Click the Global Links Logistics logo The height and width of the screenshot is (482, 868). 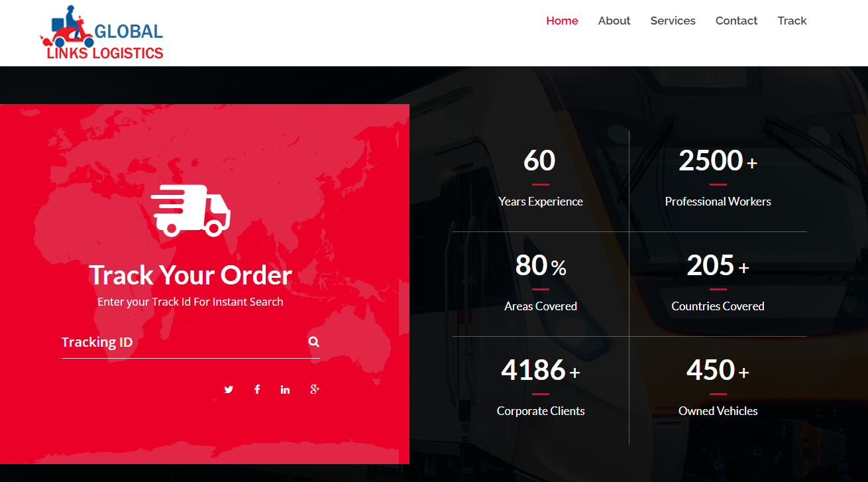click(101, 33)
